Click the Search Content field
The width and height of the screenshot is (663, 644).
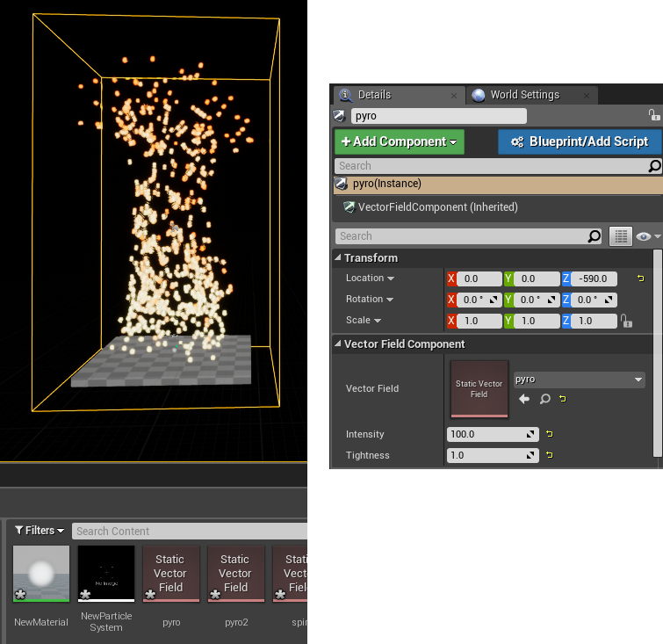(x=190, y=531)
